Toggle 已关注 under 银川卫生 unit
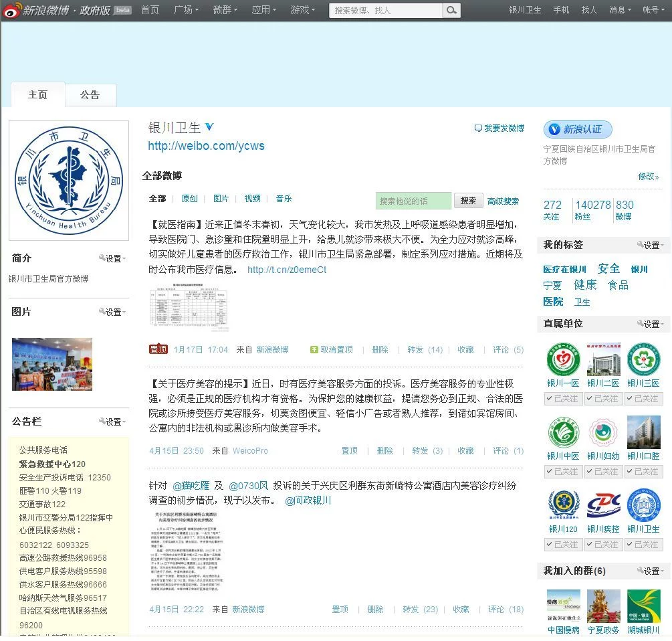672x641 pixels. [x=643, y=545]
